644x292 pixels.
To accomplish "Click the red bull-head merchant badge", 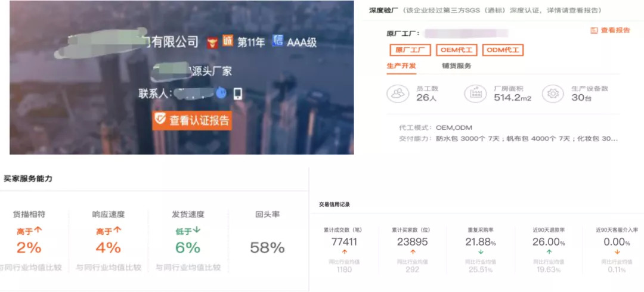I will click(212, 42).
